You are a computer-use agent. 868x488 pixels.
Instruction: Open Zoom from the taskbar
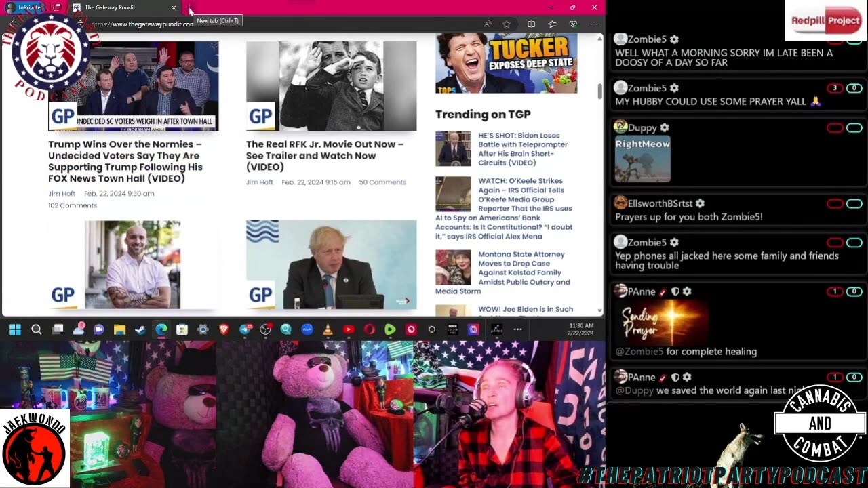pos(307,329)
